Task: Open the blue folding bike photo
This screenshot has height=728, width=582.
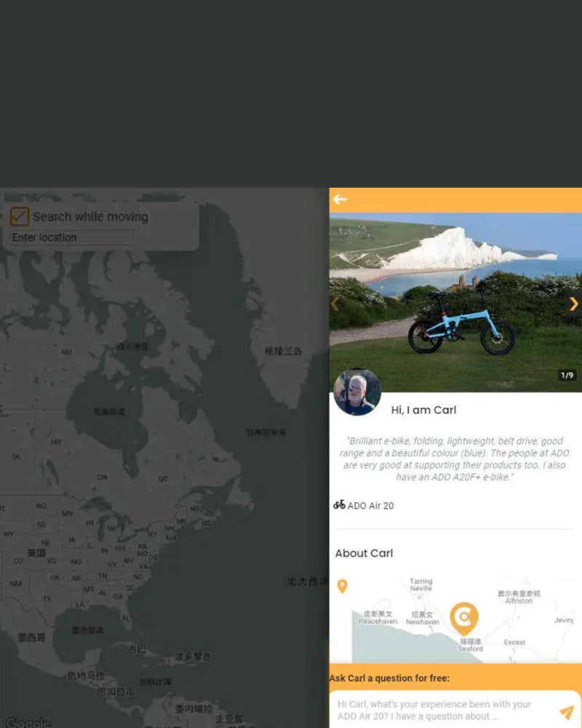Action: [x=455, y=302]
